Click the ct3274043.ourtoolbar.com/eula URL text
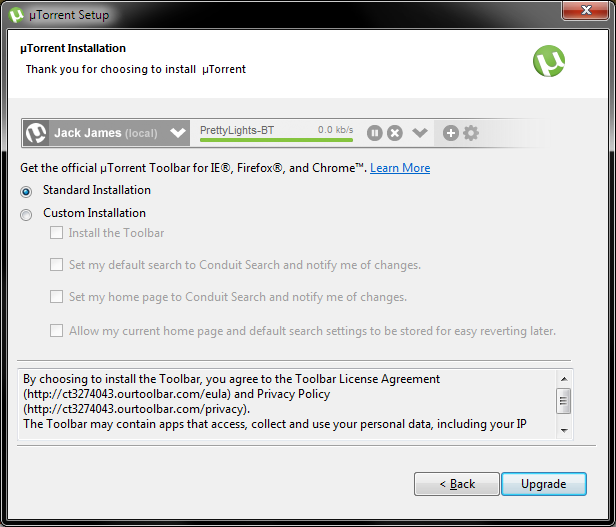 [127, 394]
